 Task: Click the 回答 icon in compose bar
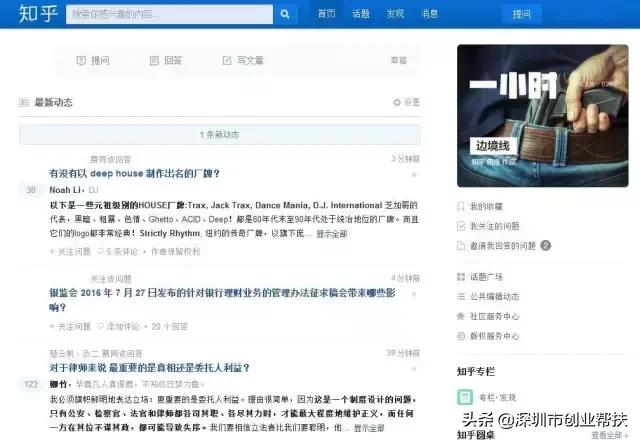154,61
